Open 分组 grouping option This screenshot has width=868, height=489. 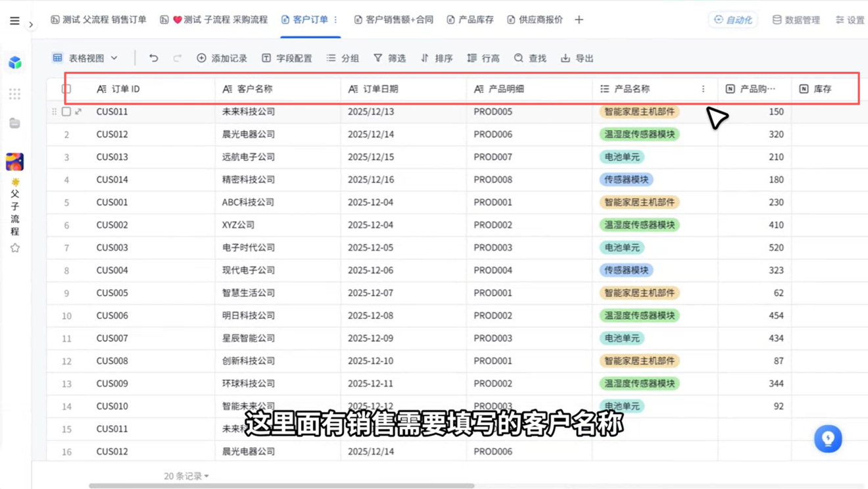pyautogui.click(x=343, y=58)
